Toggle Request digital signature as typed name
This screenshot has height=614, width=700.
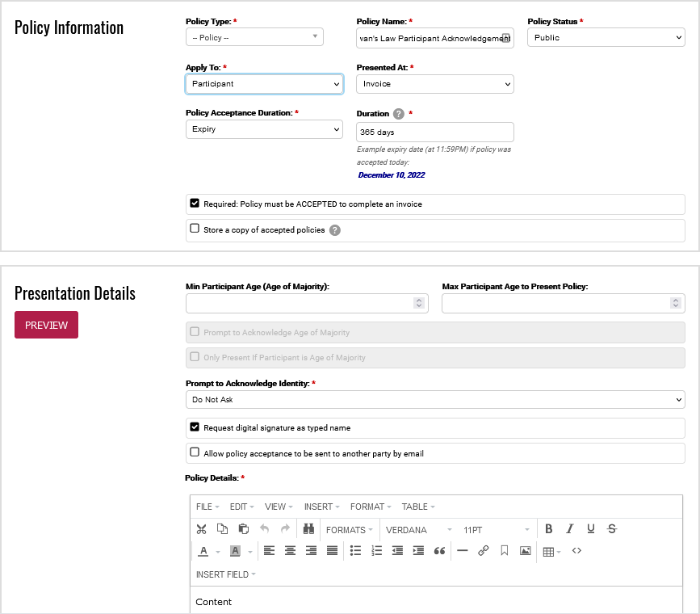[195, 427]
